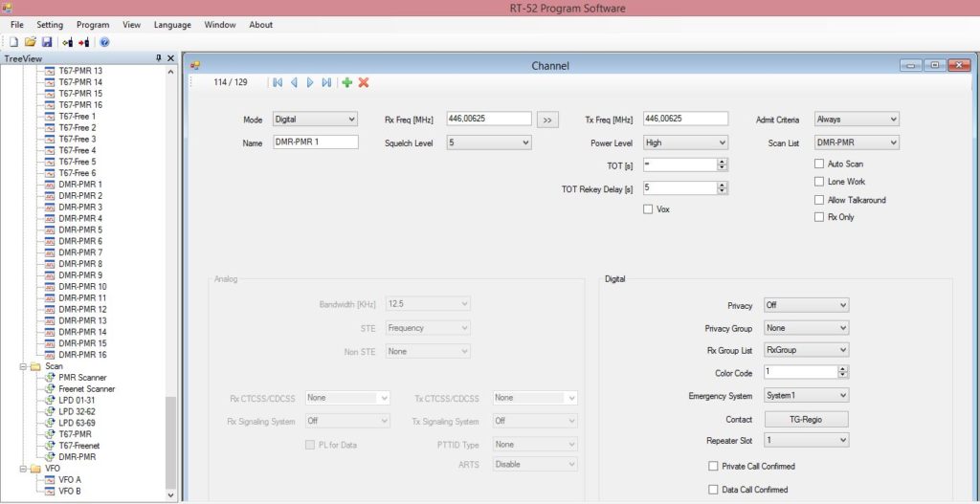Jump to the last channel record
980x504 pixels.
click(326, 83)
